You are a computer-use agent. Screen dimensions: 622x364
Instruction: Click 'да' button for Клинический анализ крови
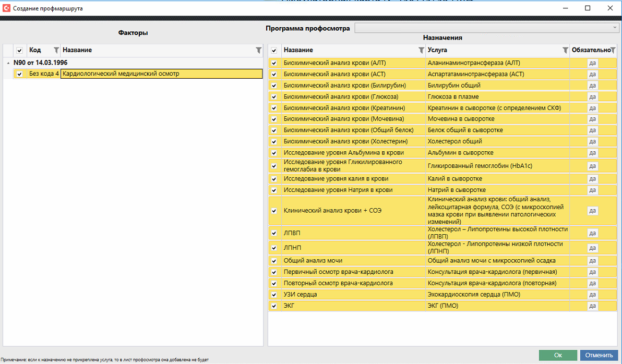pyautogui.click(x=592, y=211)
